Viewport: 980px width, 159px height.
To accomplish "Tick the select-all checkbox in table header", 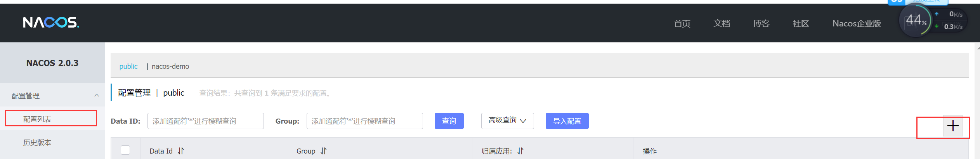I will (125, 150).
